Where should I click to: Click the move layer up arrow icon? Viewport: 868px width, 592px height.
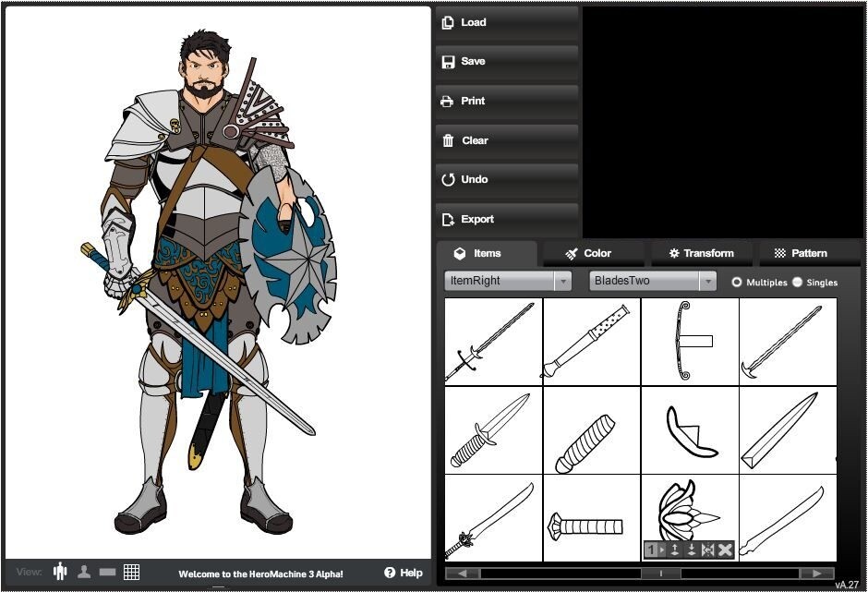tap(675, 550)
